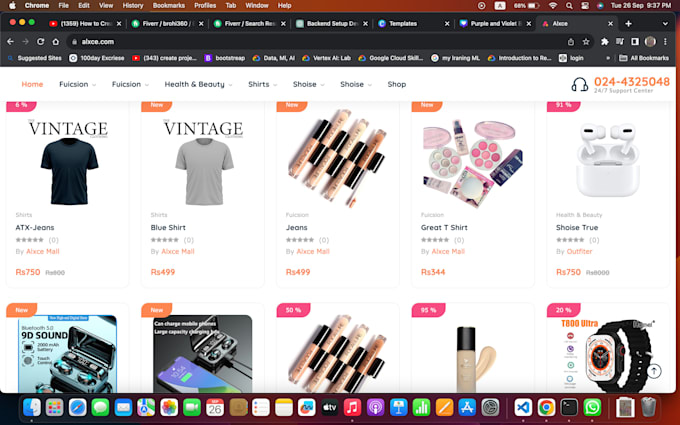The image size is (680, 425).
Task: Open the Great T Shirt product title
Action: (444, 227)
